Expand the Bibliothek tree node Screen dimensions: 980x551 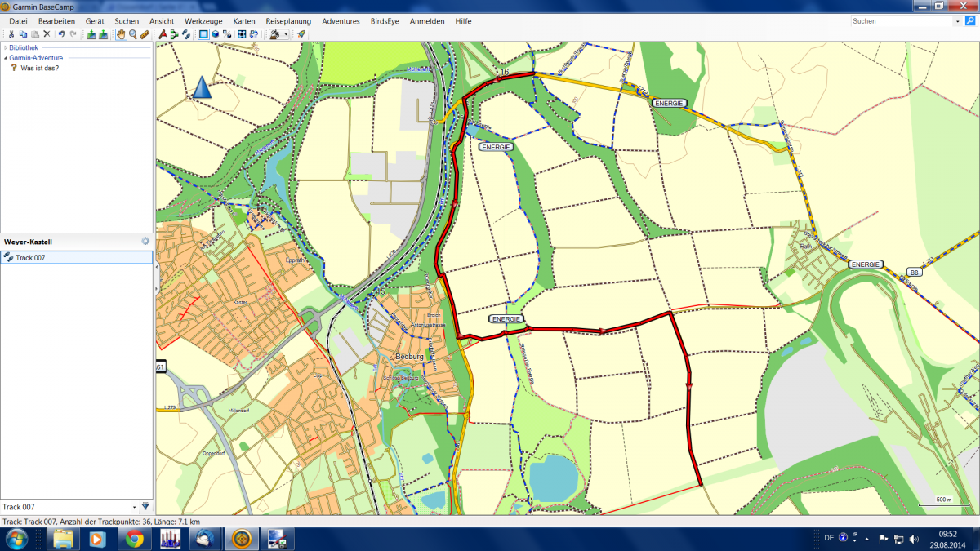click(x=5, y=47)
